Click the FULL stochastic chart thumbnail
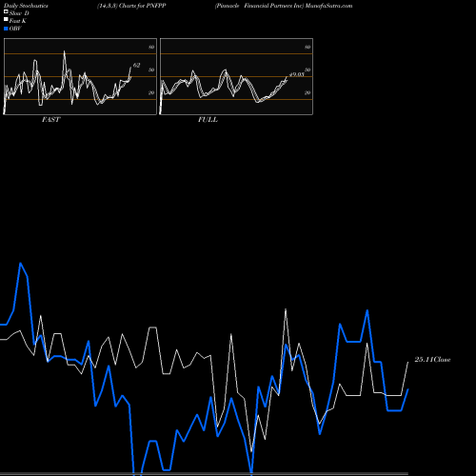This screenshot has height=476, width=476. click(236, 76)
